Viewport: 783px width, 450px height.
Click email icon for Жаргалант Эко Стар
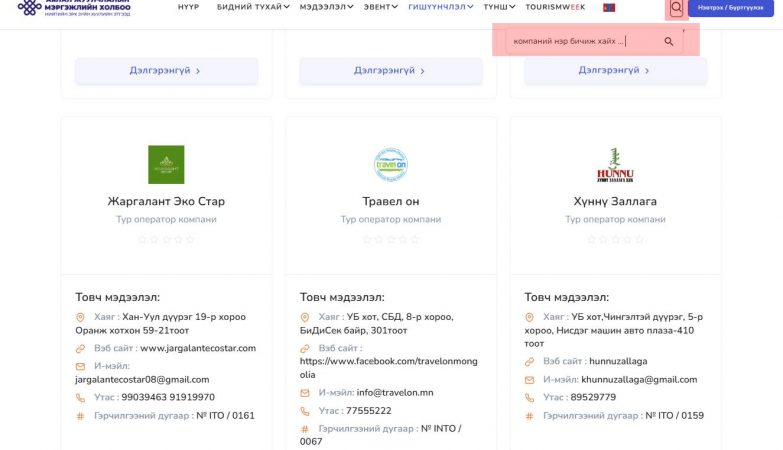80,366
